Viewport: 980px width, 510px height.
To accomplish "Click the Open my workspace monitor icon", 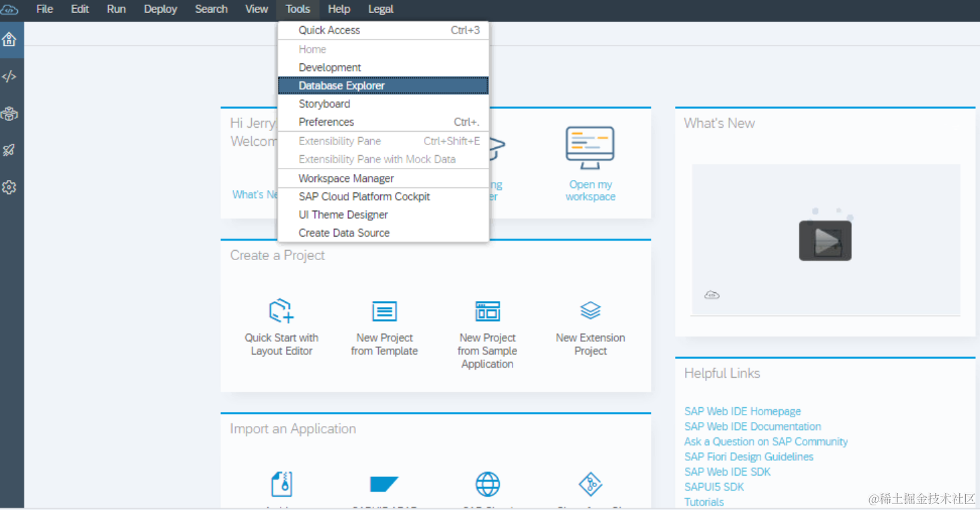I will tap(590, 148).
